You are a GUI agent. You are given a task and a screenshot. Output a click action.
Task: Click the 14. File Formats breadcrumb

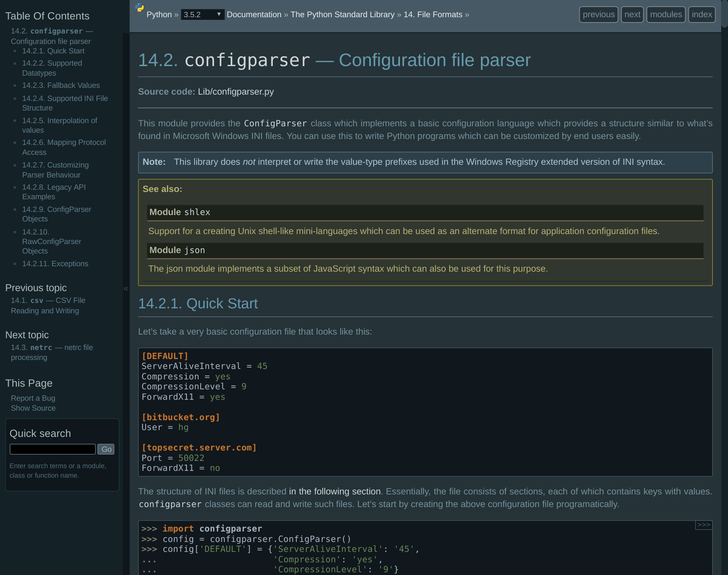(433, 14)
